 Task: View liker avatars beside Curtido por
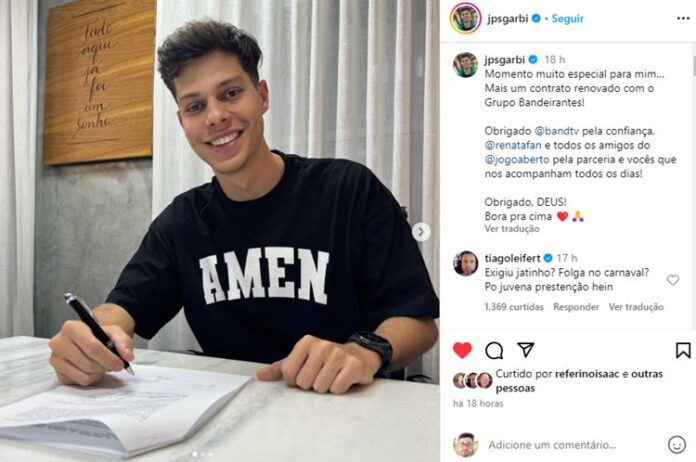pos(472,381)
